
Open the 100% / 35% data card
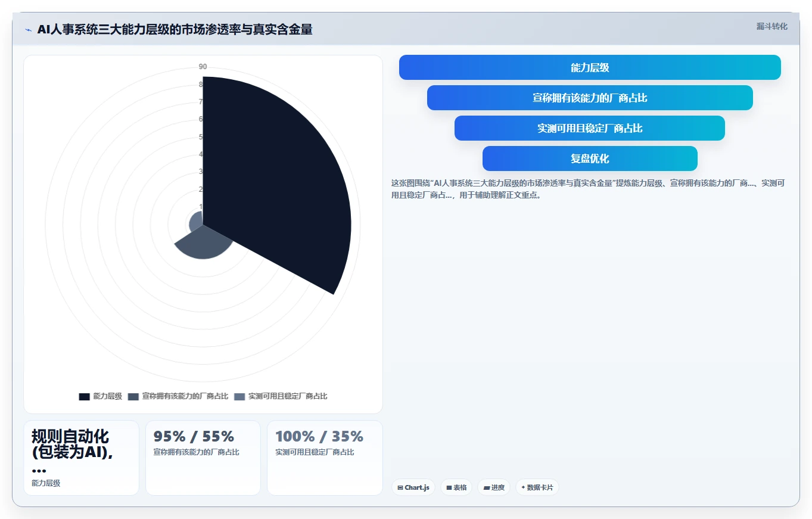[x=325, y=458]
